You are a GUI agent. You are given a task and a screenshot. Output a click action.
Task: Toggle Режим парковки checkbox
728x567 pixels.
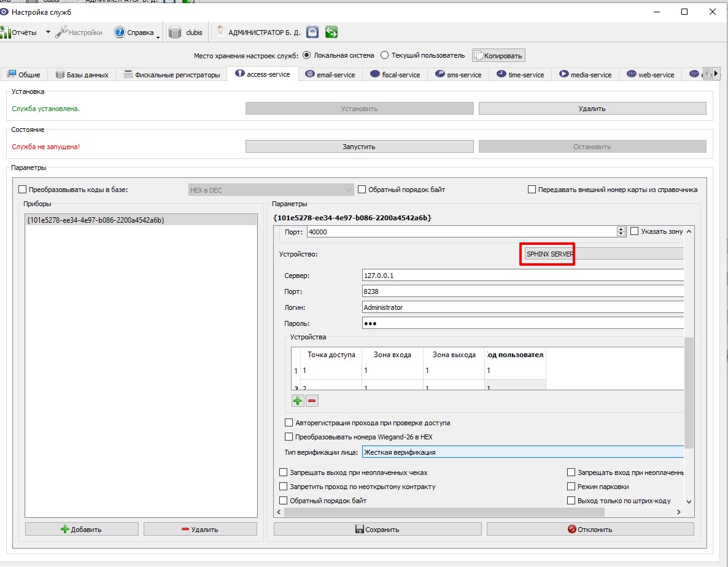(571, 486)
